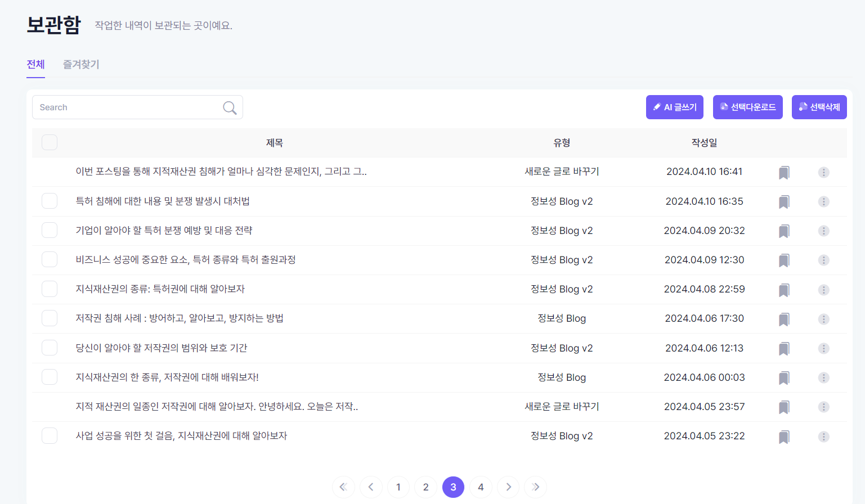The width and height of the screenshot is (865, 504).
Task: Open the three-dot options for the first row
Action: click(823, 172)
